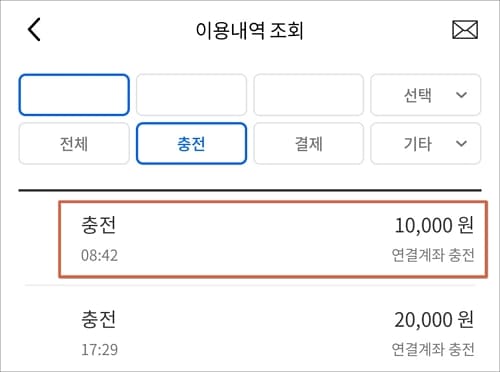Screen dimensions: 500x372
Task: Open the highlighted 10,000 원 충전 entry
Action: tap(273, 239)
